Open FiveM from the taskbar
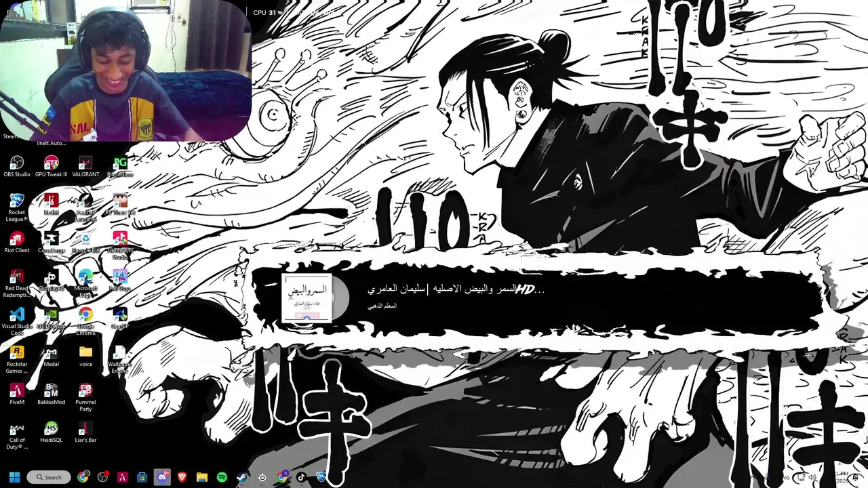Image resolution: width=868 pixels, height=488 pixels. click(122, 477)
